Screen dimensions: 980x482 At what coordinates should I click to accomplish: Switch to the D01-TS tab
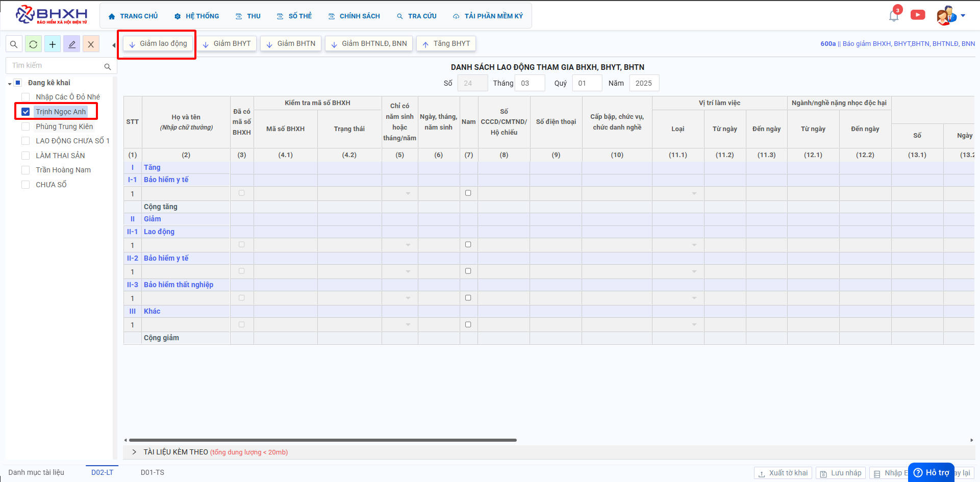[x=153, y=472]
